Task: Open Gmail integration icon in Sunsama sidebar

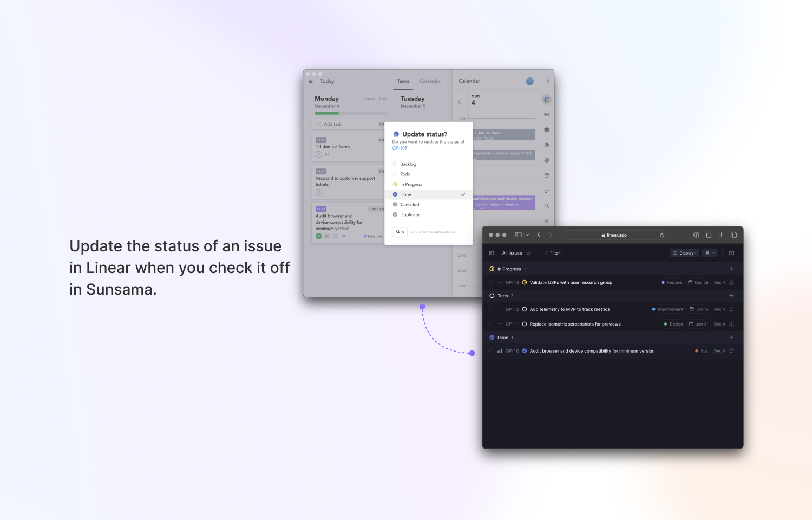Action: pyautogui.click(x=547, y=115)
